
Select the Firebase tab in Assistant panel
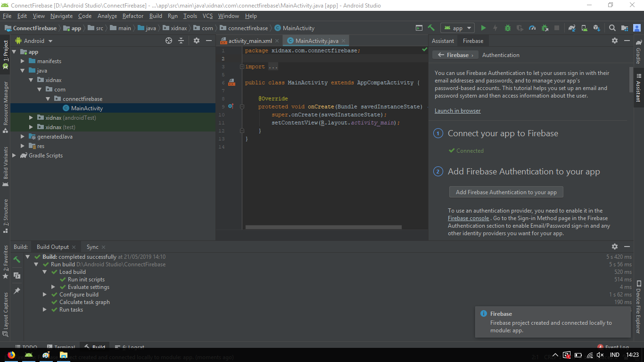(473, 41)
